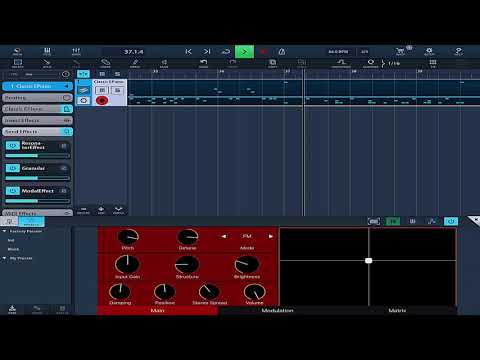Open the Setup gear icon
480x360 pixels.
click(429, 52)
